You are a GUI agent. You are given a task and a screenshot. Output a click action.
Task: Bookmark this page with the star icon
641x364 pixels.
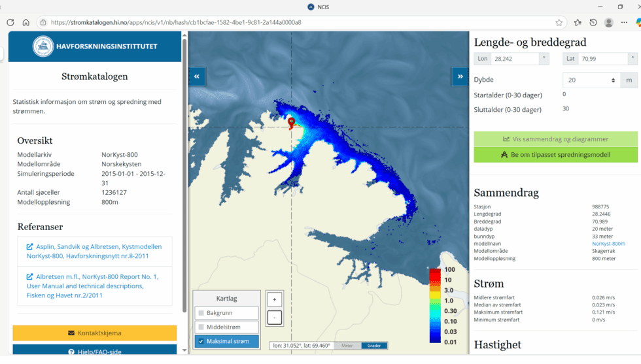(x=559, y=22)
